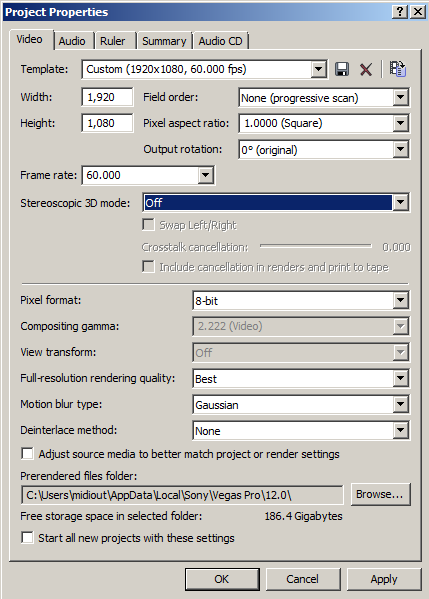Switch to the Audio tab
Viewport: 429px width, 599px height.
pyautogui.click(x=72, y=41)
